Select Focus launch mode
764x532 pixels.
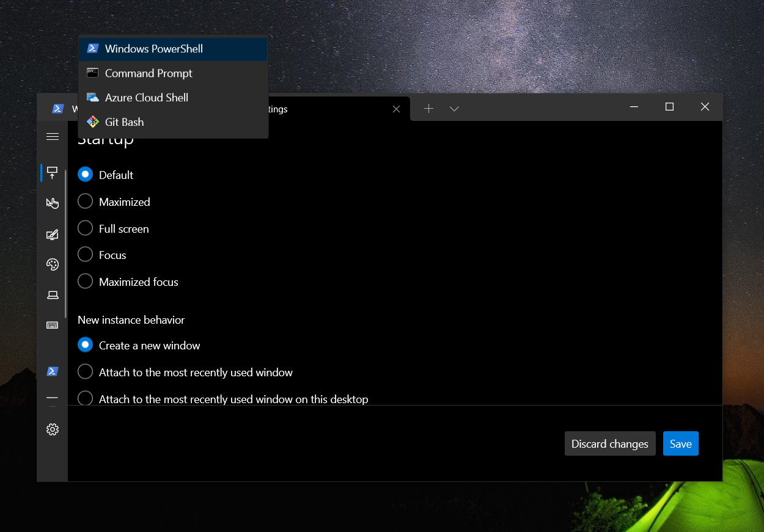point(102,255)
